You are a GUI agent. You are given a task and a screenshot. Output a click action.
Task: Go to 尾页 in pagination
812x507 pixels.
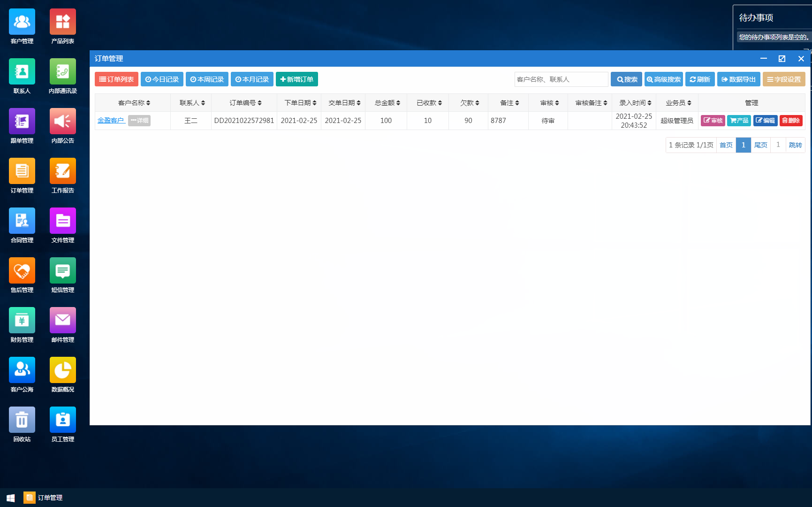tap(761, 145)
